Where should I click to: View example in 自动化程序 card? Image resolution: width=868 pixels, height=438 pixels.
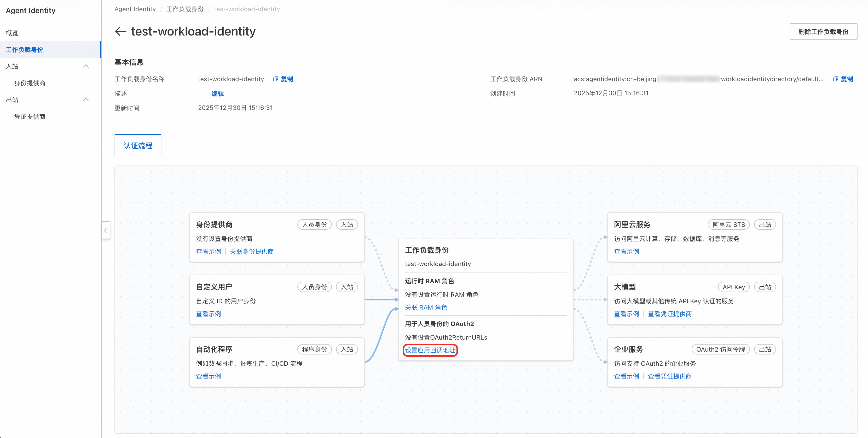pos(208,376)
